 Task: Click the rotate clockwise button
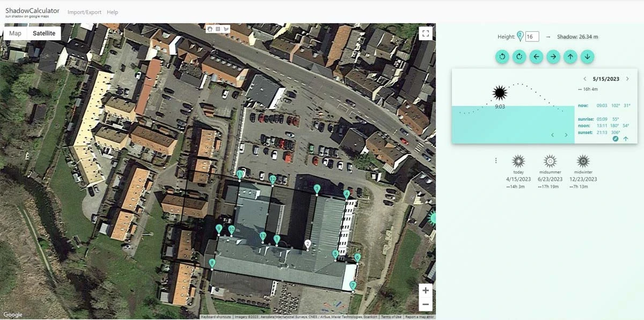[519, 56]
